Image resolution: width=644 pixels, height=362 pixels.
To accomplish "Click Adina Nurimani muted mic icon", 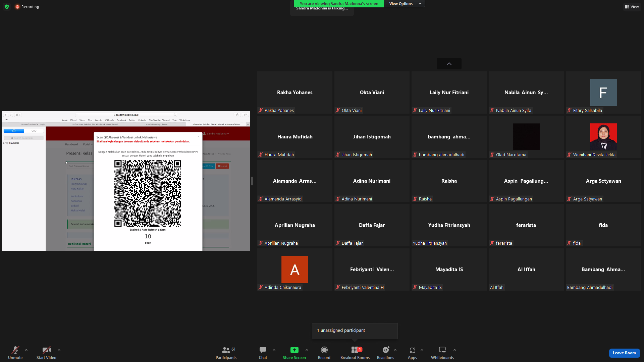I will click(x=338, y=199).
